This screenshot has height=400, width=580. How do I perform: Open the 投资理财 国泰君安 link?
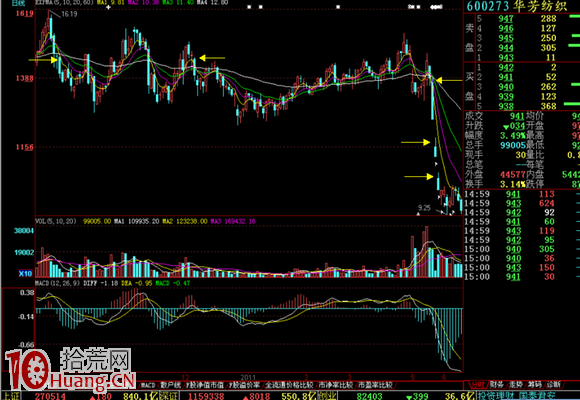(x=516, y=396)
